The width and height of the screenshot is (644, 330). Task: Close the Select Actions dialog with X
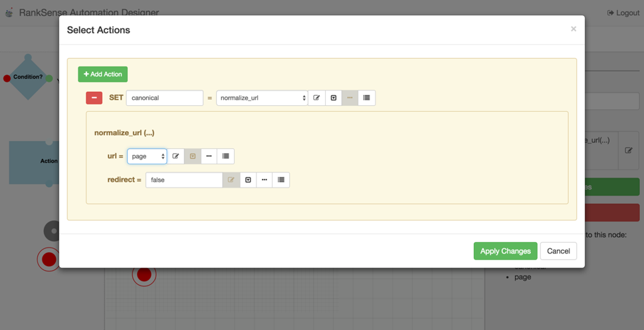click(574, 29)
